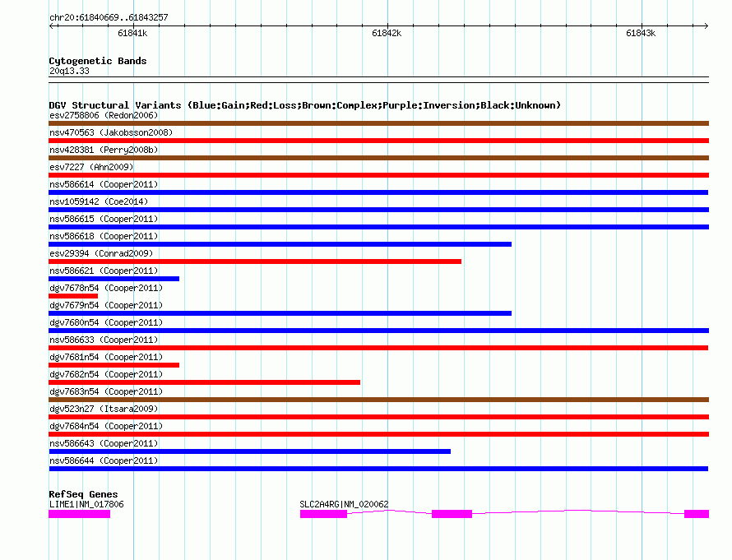Viewport: 732px width, 560px height.
Task: Select the nsv586644 (Cooper2011) label
Action: coord(104,460)
